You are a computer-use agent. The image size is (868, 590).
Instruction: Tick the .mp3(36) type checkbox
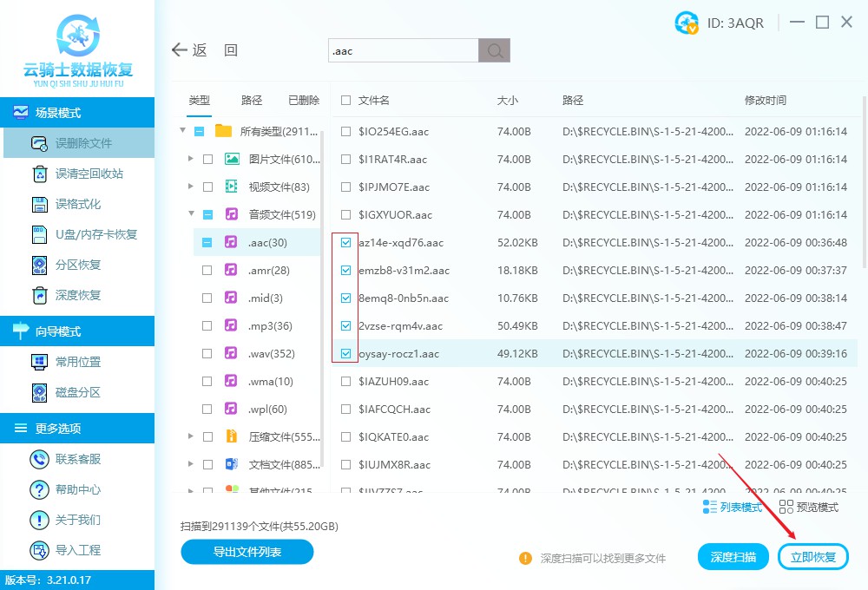click(x=207, y=326)
